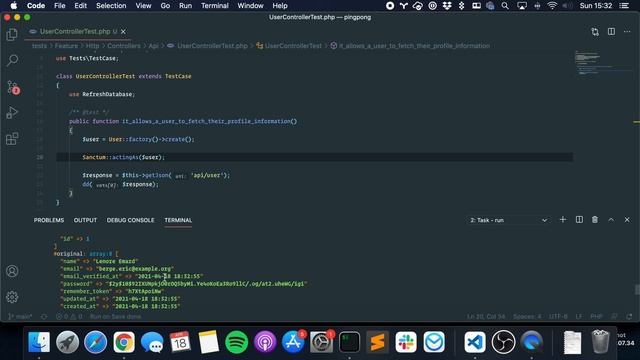Open Source Control view with badge
Screen dimensions: 640x360
coord(13,87)
